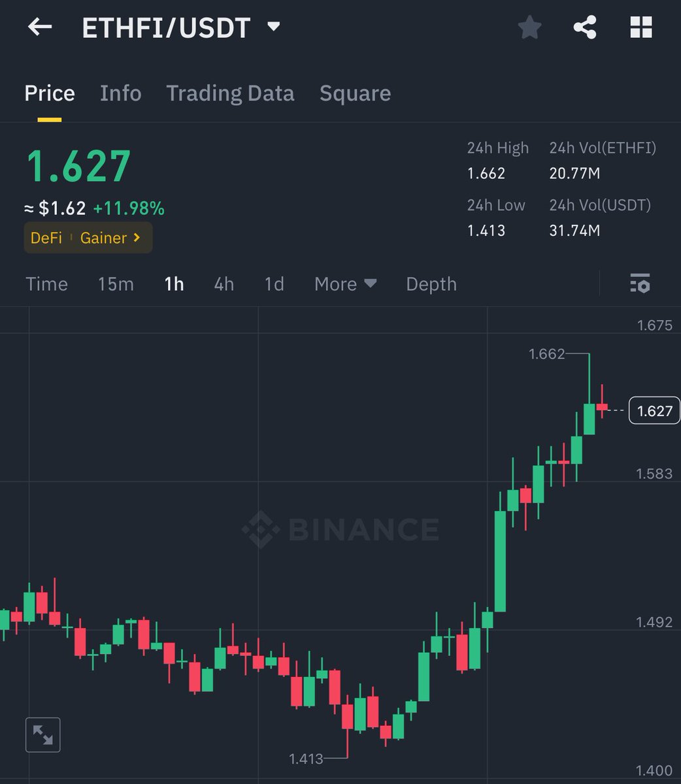
Task: Go back using the back arrow
Action: (x=39, y=27)
